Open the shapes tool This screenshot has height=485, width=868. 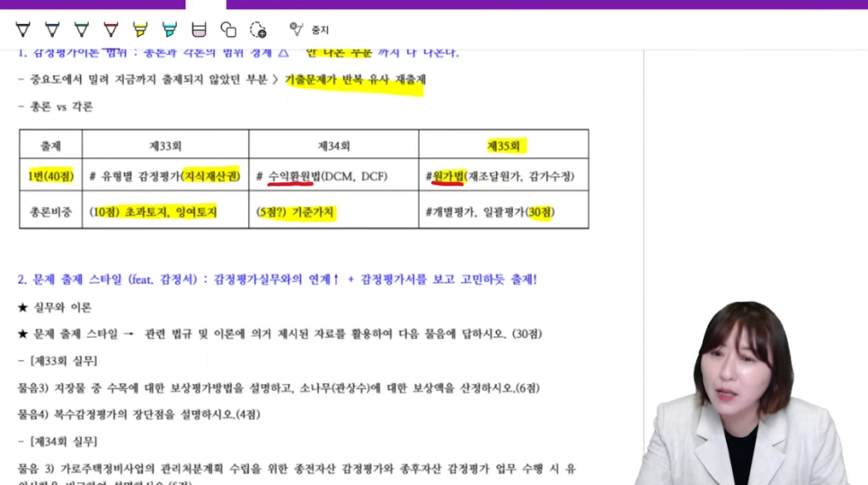[228, 30]
